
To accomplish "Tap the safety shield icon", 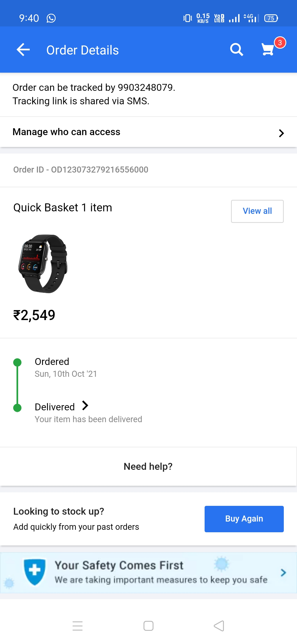I will [35, 572].
